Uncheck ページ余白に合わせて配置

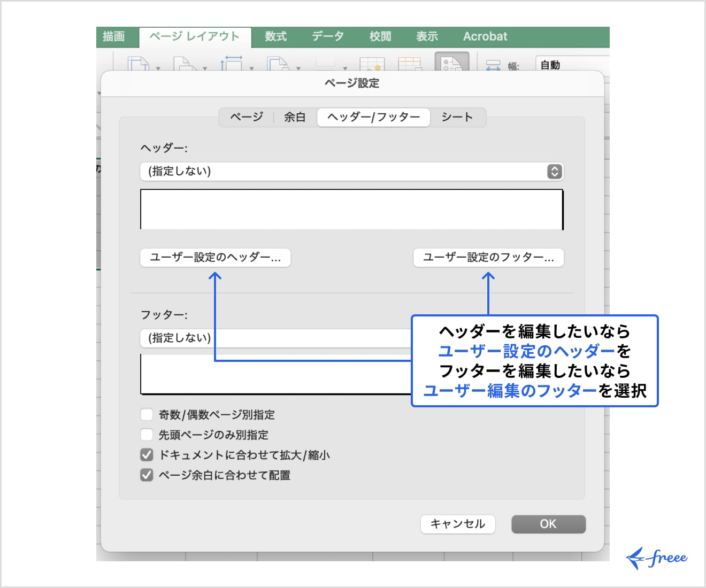click(147, 475)
